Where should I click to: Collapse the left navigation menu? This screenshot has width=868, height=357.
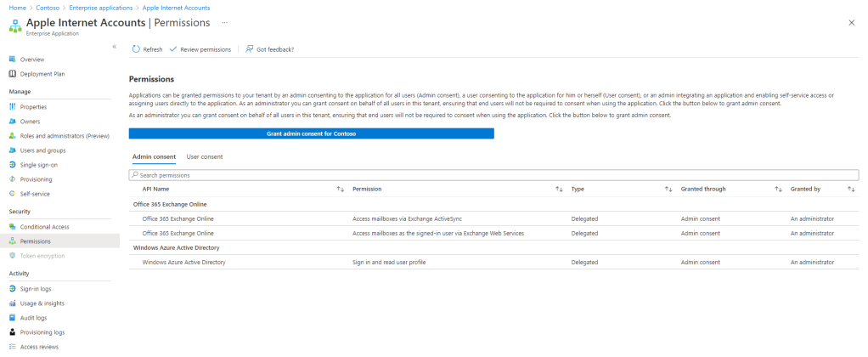click(x=115, y=46)
